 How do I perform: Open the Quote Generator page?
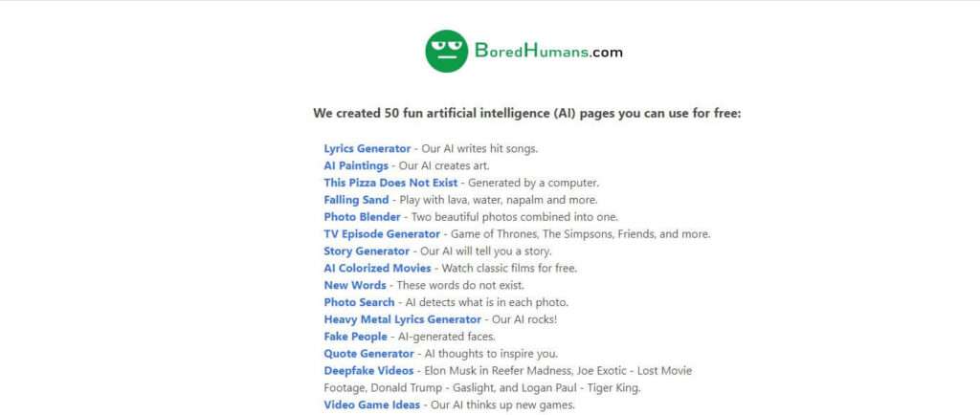pos(368,354)
